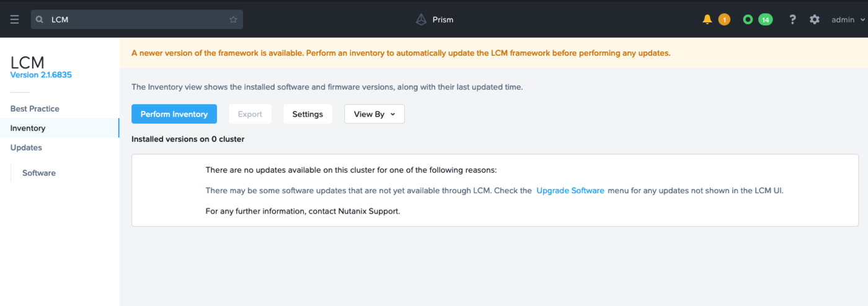
Task: Click the Prism logo icon
Action: (x=422, y=19)
